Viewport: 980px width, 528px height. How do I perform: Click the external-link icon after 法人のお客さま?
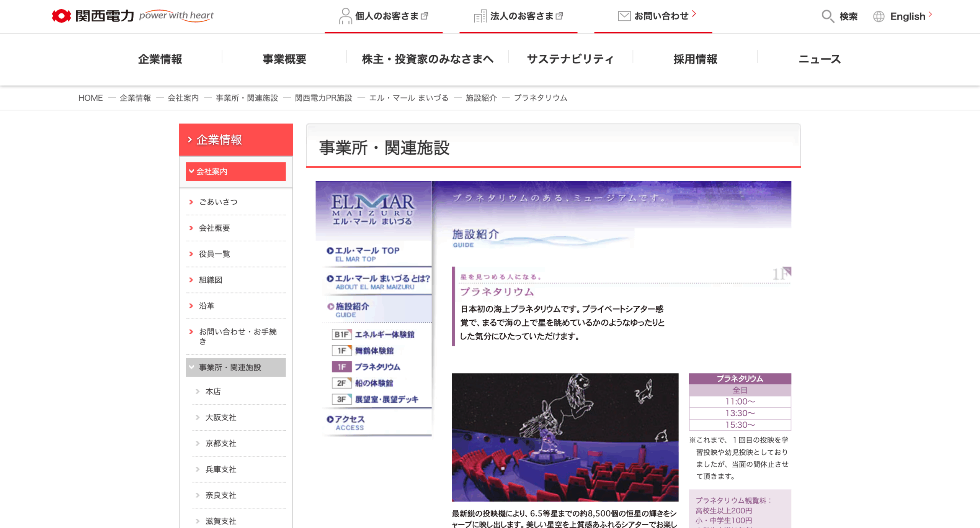559,16
